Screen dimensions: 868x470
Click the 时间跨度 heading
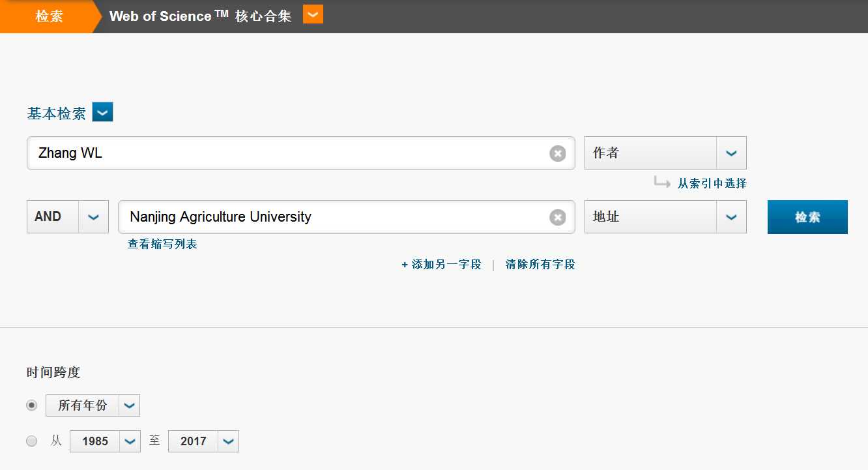click(x=53, y=373)
